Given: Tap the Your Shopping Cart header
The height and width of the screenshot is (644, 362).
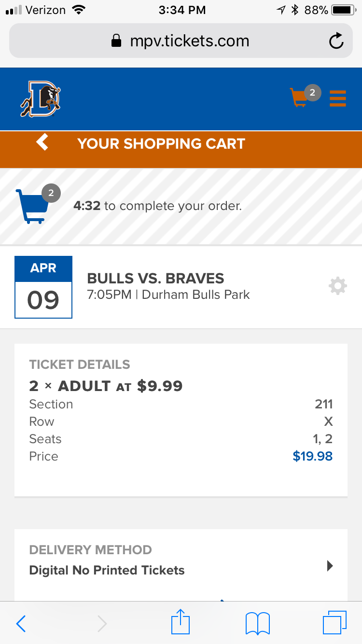Looking at the screenshot, I should 161,144.
